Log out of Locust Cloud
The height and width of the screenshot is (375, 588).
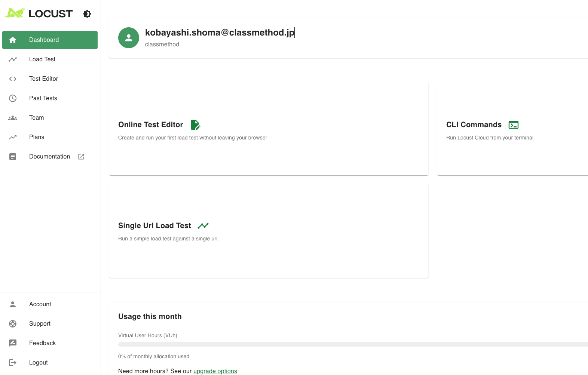click(x=50, y=363)
